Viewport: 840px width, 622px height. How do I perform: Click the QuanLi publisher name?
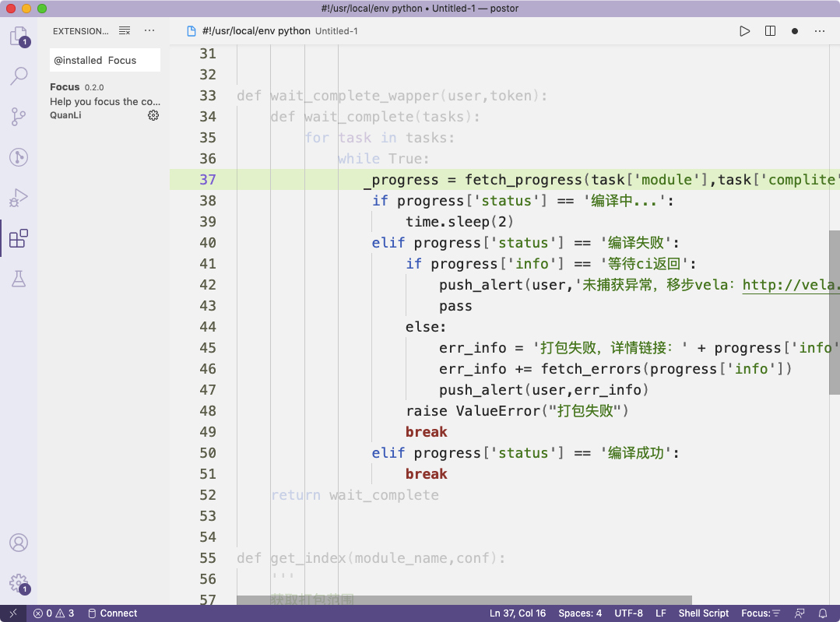click(x=65, y=115)
